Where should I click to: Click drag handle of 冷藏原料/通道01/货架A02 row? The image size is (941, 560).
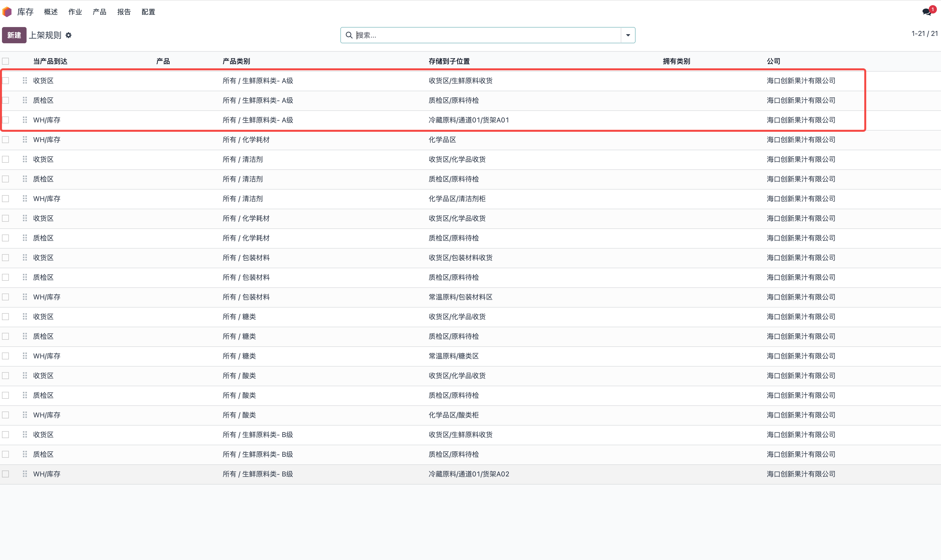click(x=25, y=474)
